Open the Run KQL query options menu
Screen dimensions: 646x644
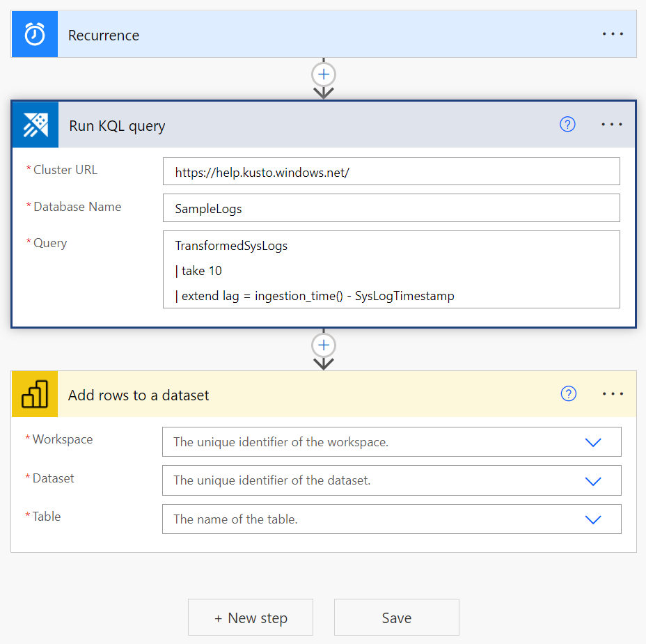click(x=612, y=124)
